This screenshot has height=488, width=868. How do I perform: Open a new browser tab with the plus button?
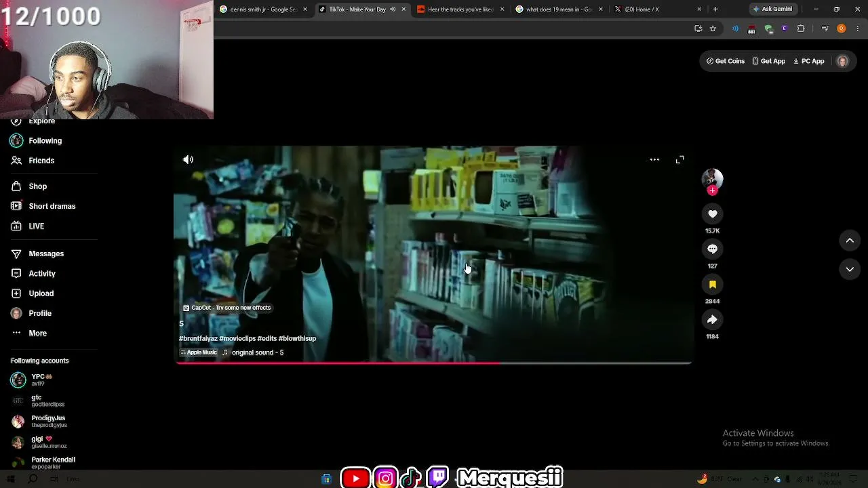tap(715, 9)
